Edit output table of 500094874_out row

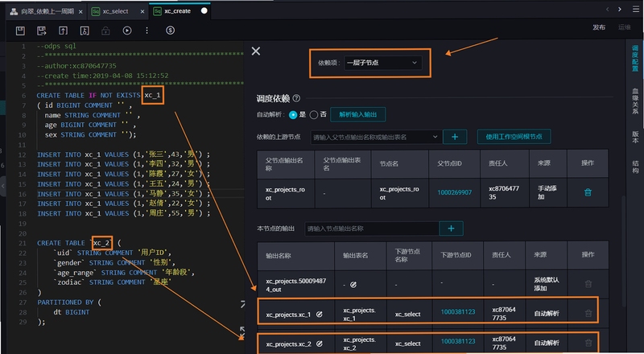tap(353, 284)
